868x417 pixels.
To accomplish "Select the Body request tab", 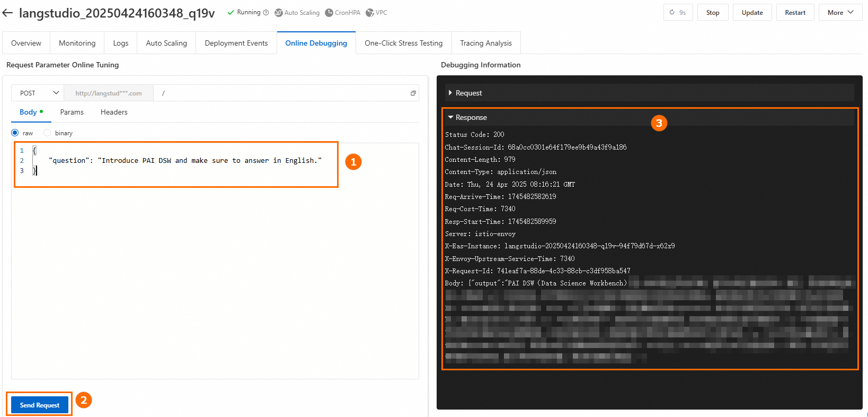I will click(x=31, y=112).
